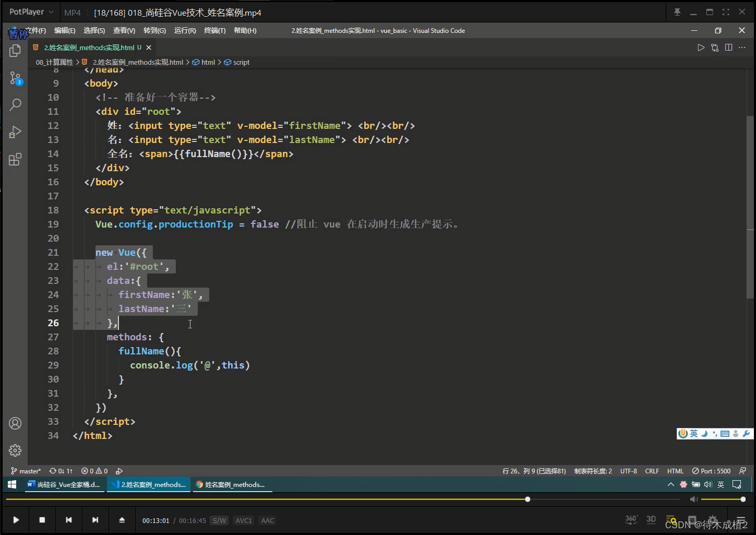Click the PotPlayer previous track button
Screen dimensions: 756x535
[69, 520]
